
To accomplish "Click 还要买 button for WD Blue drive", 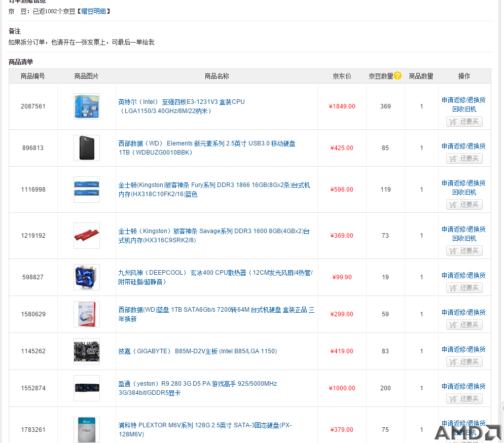I will 464,325.
